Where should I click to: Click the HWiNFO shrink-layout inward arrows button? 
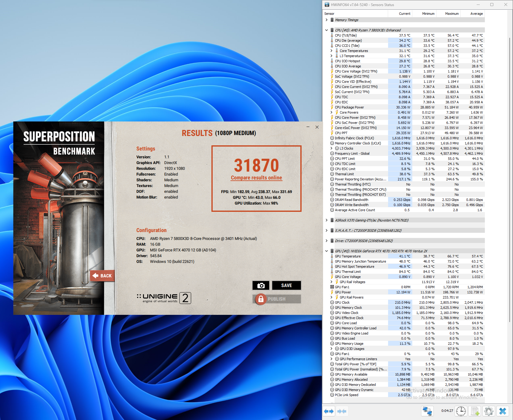(x=341, y=411)
